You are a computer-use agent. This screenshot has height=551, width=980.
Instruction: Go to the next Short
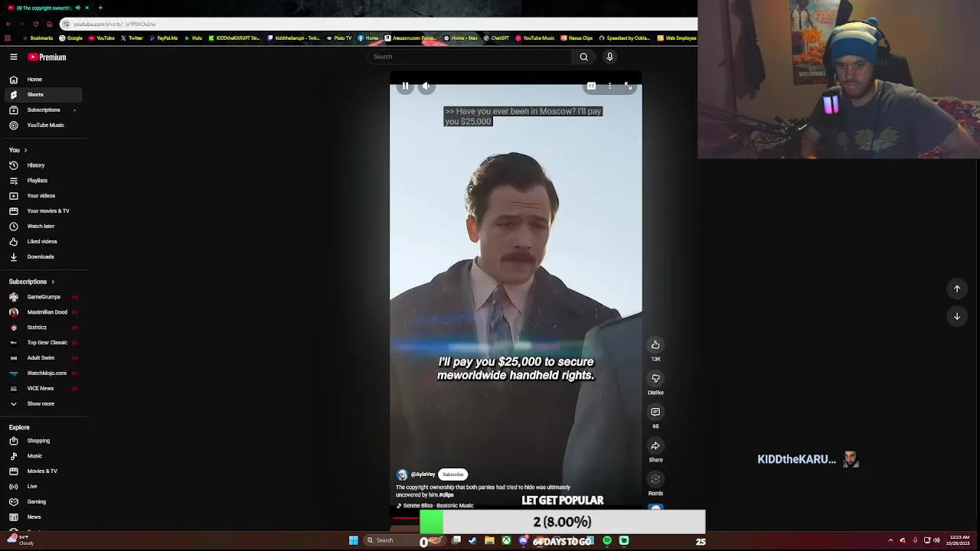tap(957, 316)
